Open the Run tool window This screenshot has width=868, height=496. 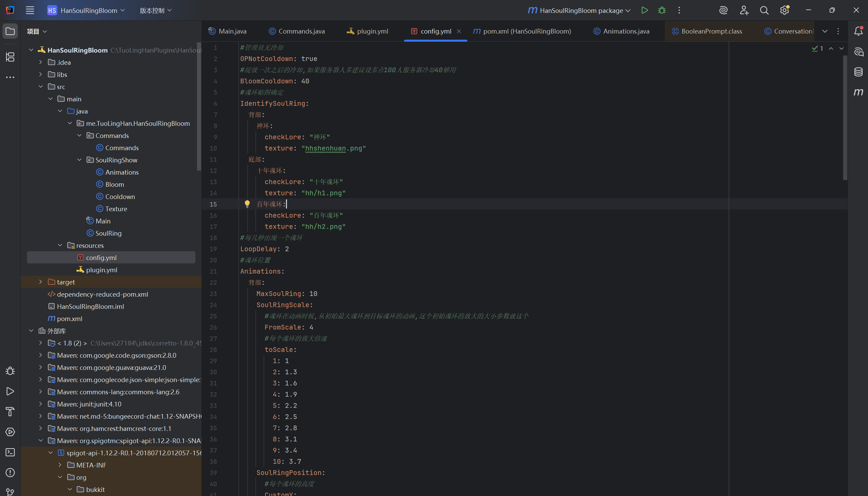tap(10, 392)
